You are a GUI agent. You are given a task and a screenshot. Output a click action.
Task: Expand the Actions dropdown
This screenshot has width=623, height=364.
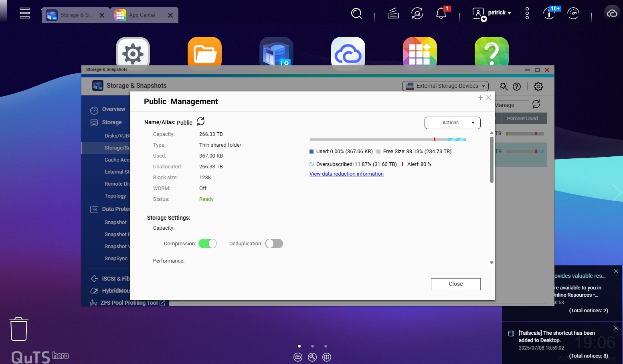(x=452, y=123)
